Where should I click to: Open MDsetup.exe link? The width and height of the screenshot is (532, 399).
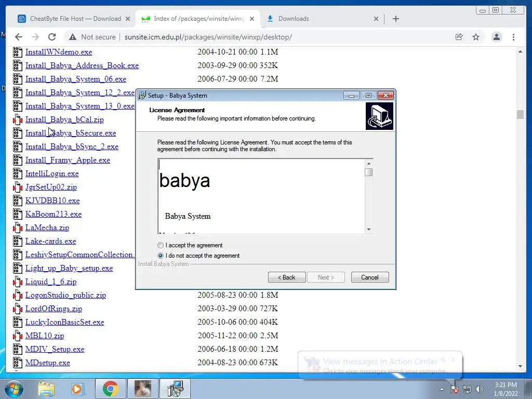[x=47, y=363]
